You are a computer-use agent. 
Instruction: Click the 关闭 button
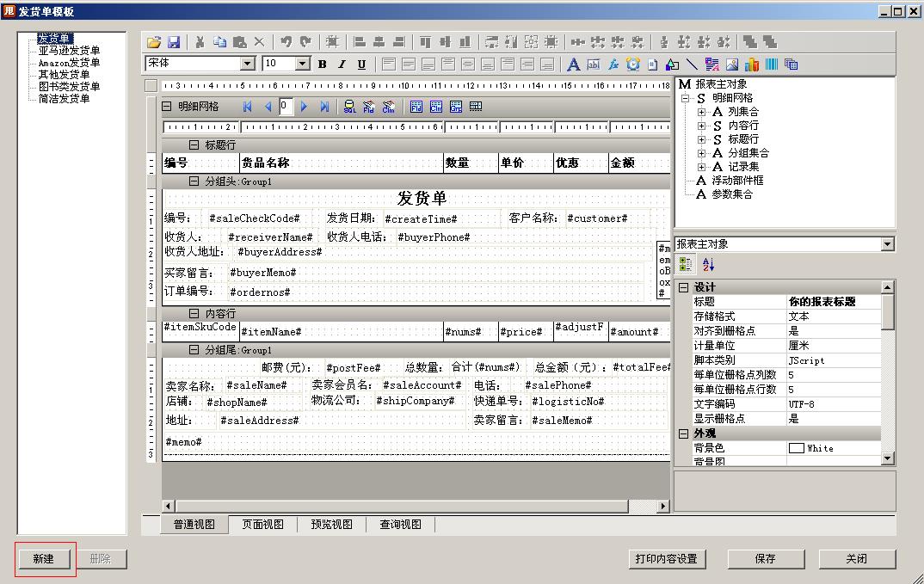[857, 559]
